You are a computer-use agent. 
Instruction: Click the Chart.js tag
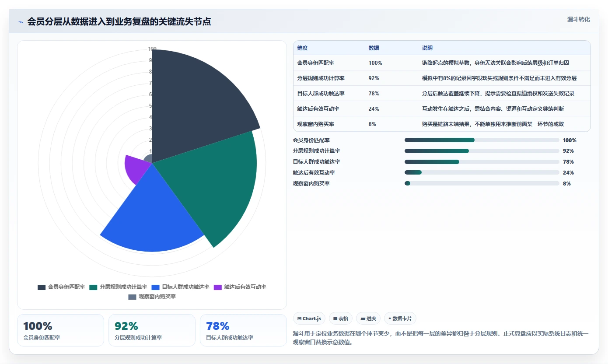tap(309, 318)
